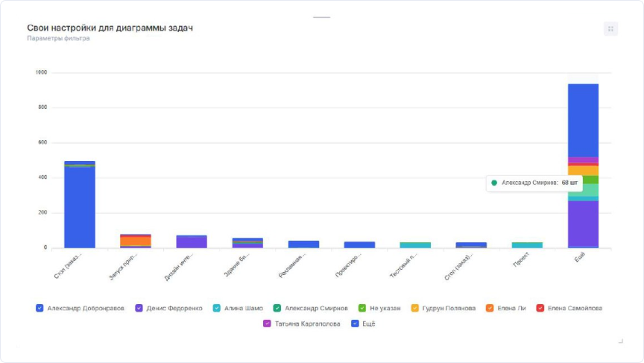Toggle the 'Ещё' legend checkbox
This screenshot has width=644, height=363.
355,323
